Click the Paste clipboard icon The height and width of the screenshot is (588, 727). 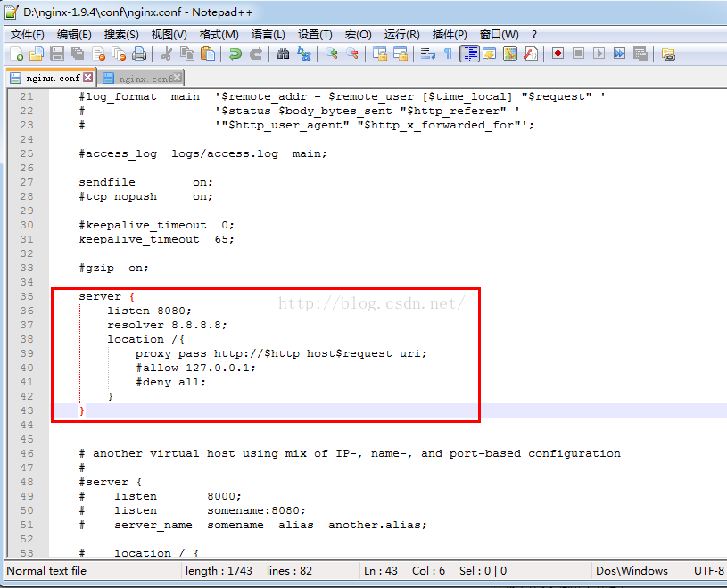click(x=208, y=54)
